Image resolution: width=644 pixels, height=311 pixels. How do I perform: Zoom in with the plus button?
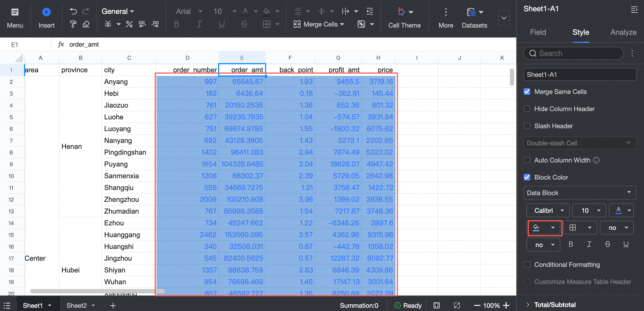click(x=506, y=305)
